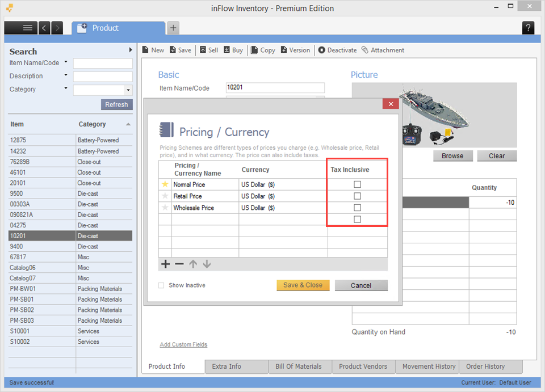Select item 76289B in the list
This screenshot has height=392, width=545.
[70, 162]
